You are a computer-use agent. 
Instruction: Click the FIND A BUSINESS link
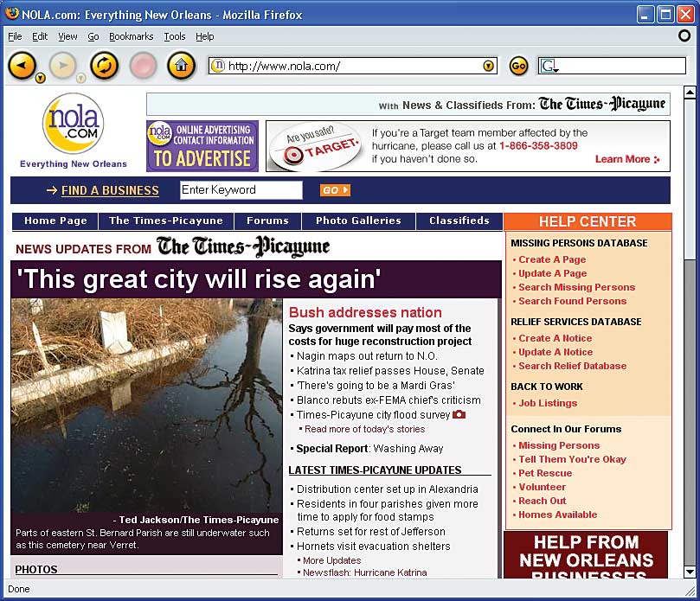(110, 190)
